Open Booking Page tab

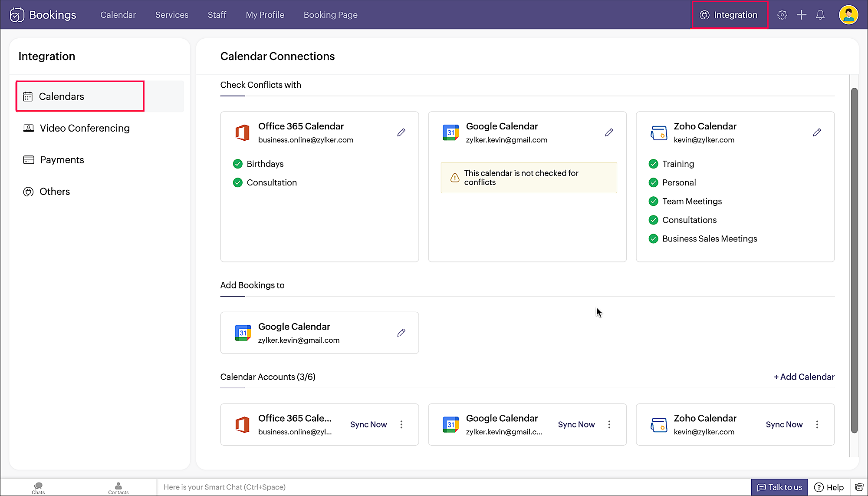click(x=330, y=15)
